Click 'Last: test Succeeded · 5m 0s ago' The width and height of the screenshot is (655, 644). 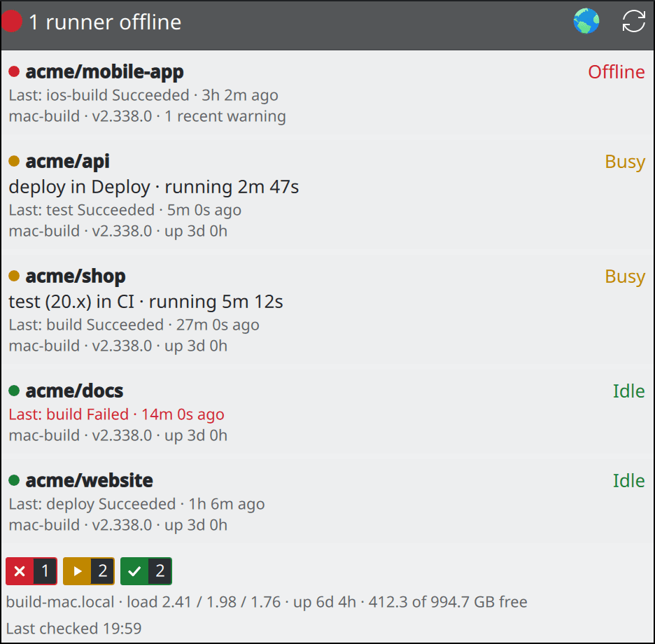point(125,210)
